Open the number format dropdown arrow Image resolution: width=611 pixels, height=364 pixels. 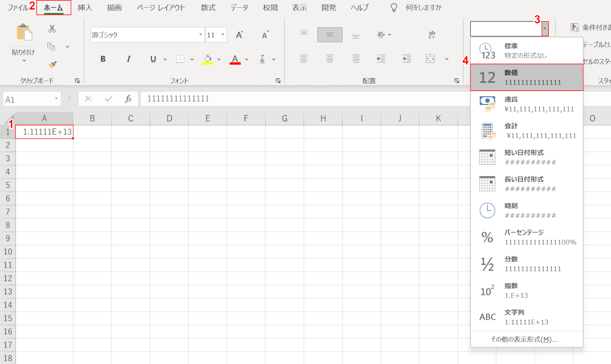click(545, 29)
